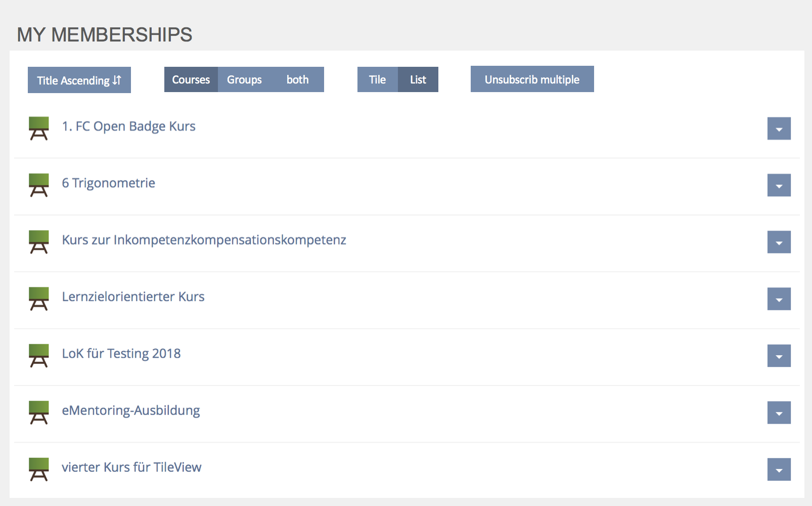Image resolution: width=812 pixels, height=506 pixels.
Task: Click the course icon for LoK für Testing 2018
Action: tap(38, 355)
